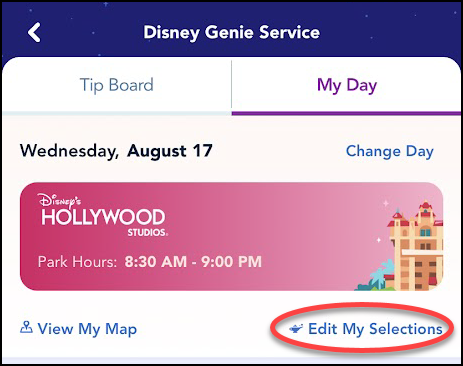The image size is (463, 366).
Task: Open the View My Map link text
Action: [87, 329]
